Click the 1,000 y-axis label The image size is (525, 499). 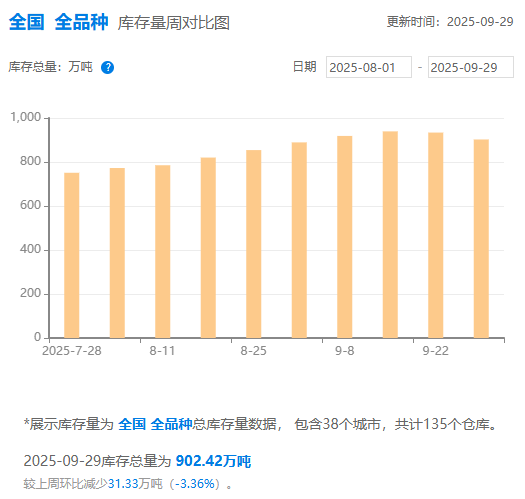(26, 117)
